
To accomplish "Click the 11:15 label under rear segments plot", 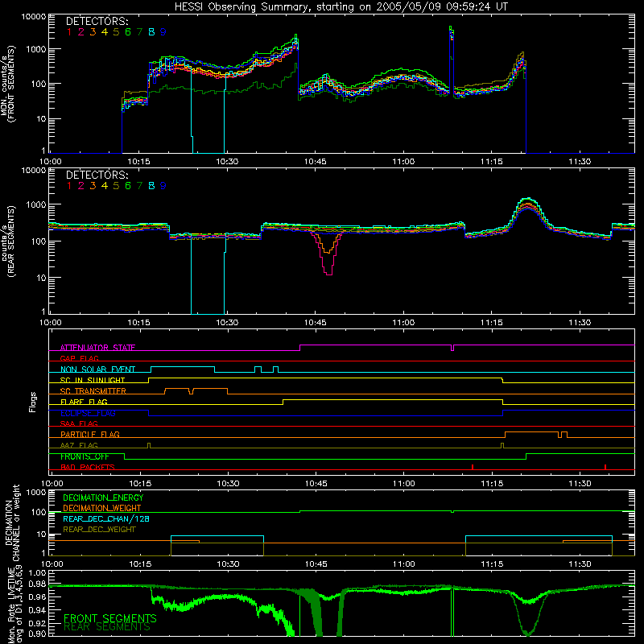I will pos(492,323).
